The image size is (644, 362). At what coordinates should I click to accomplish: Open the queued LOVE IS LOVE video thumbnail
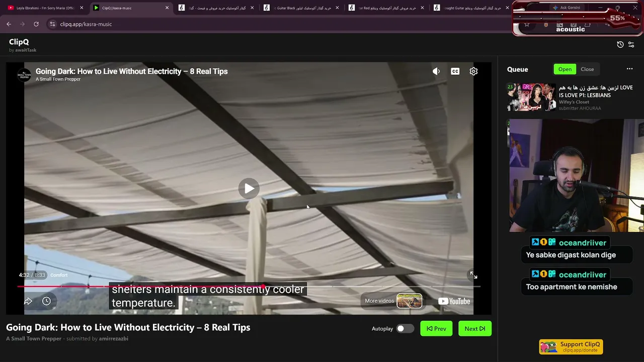[531, 97]
